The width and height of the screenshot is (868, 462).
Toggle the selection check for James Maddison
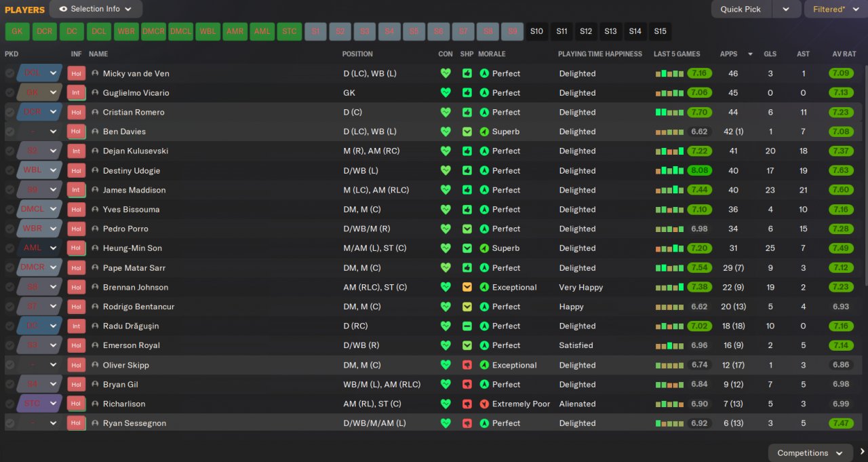pyautogui.click(x=9, y=190)
